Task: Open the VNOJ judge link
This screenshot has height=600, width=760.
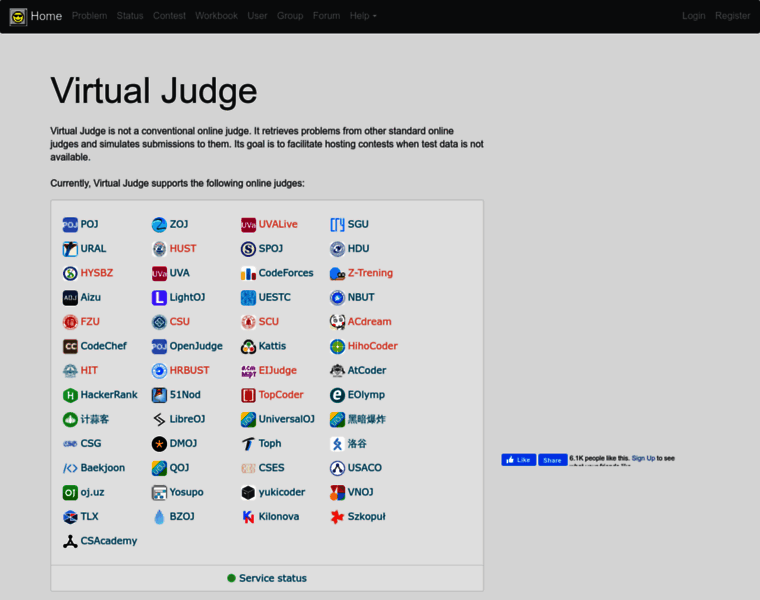Action: [x=360, y=492]
